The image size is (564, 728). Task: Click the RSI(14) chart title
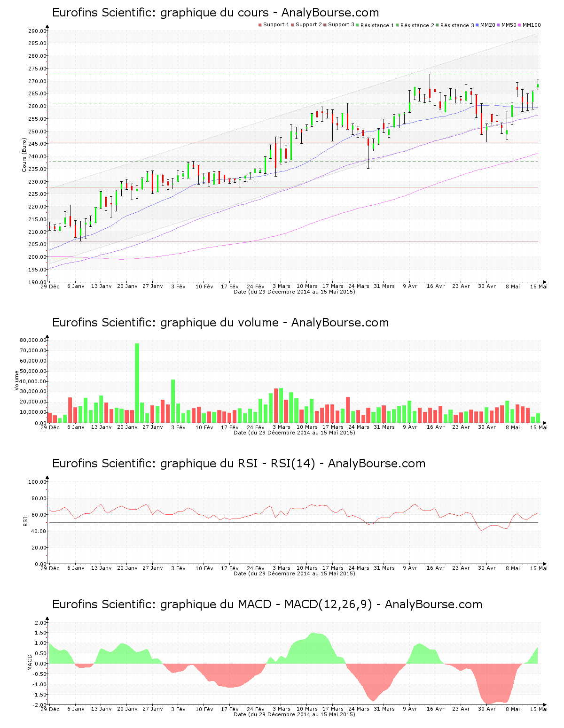[x=238, y=464]
